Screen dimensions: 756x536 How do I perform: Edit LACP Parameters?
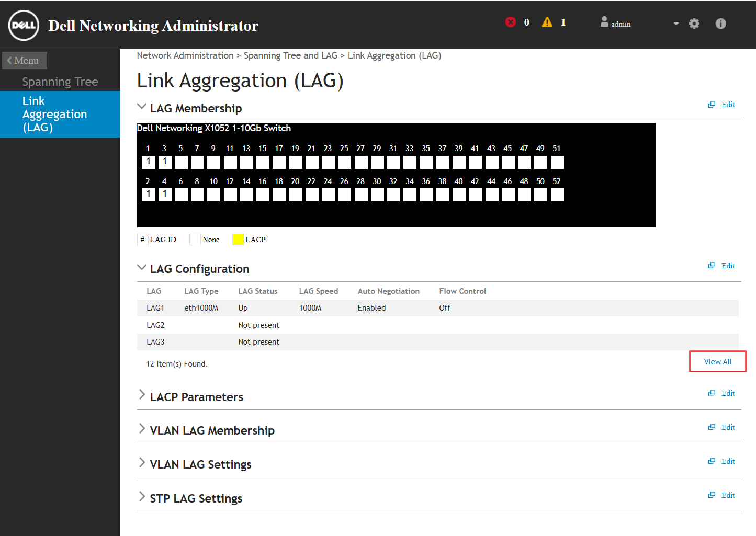pos(728,393)
